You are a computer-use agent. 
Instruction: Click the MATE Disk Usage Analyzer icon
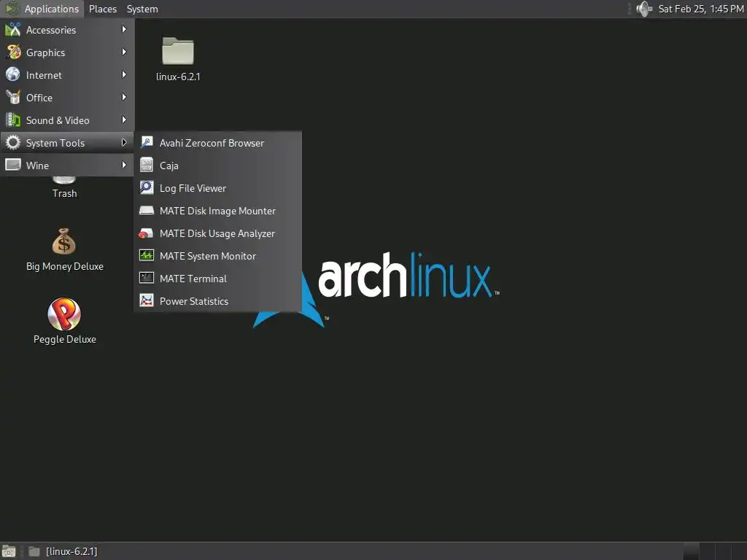pyautogui.click(x=146, y=233)
